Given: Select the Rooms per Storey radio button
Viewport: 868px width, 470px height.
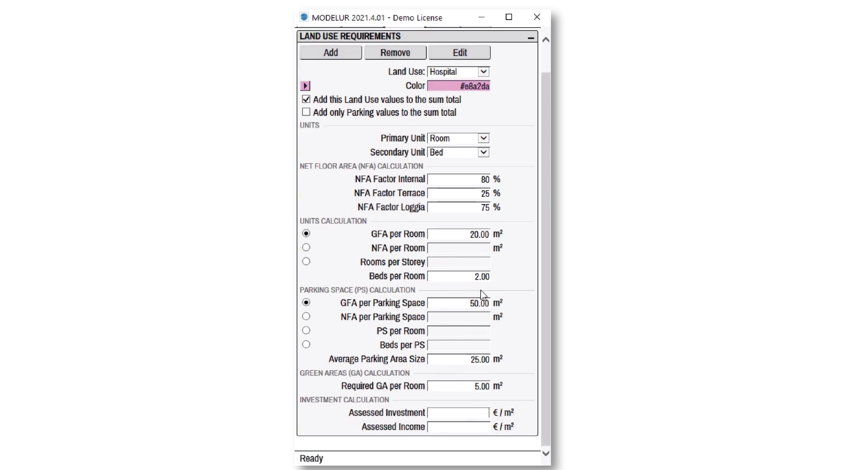Looking at the screenshot, I should (306, 261).
